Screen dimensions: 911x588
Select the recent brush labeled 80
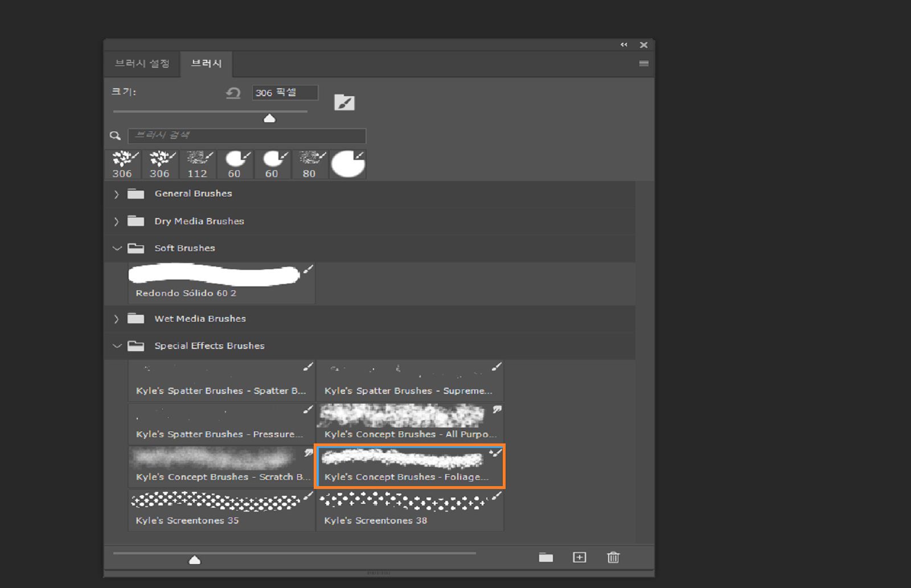[x=310, y=165]
